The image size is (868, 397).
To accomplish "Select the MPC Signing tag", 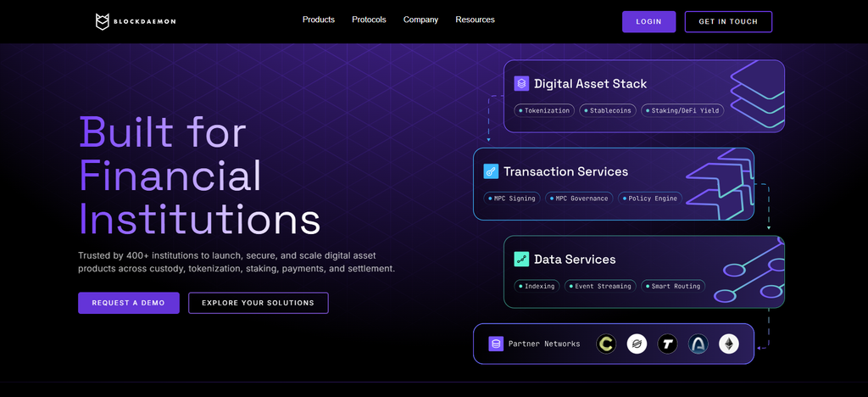I will point(511,198).
